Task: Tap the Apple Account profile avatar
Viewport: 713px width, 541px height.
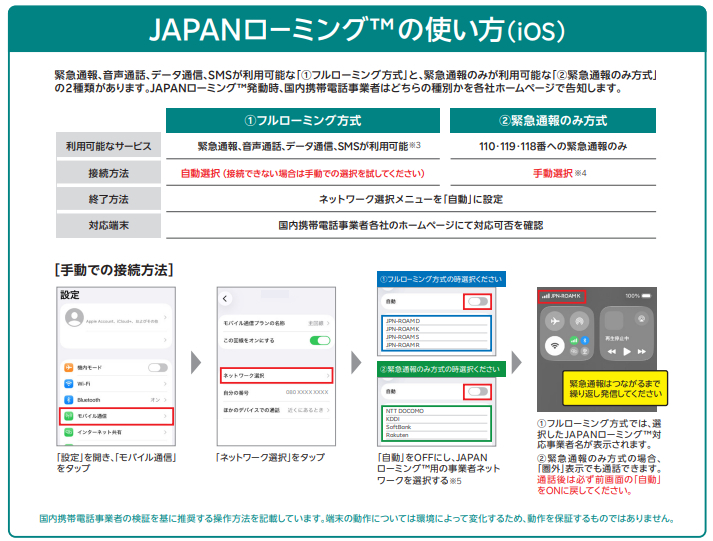Action: pos(73,318)
